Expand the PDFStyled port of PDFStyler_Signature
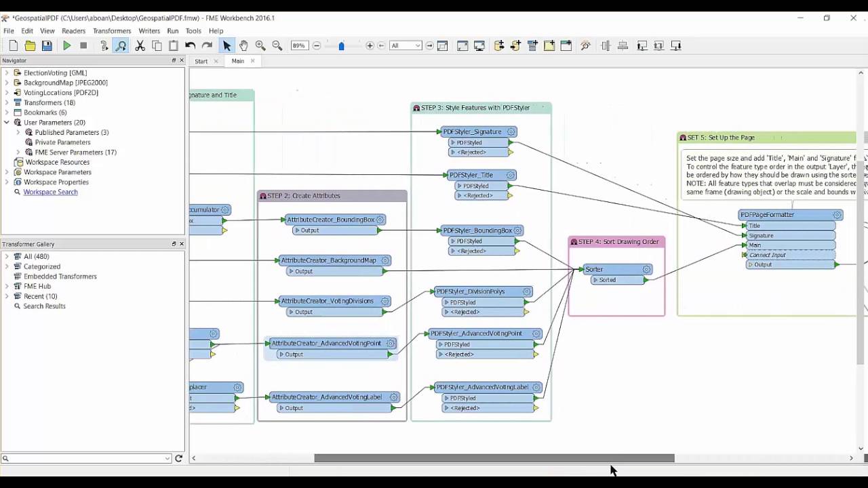The height and width of the screenshot is (488, 868). tap(454, 142)
